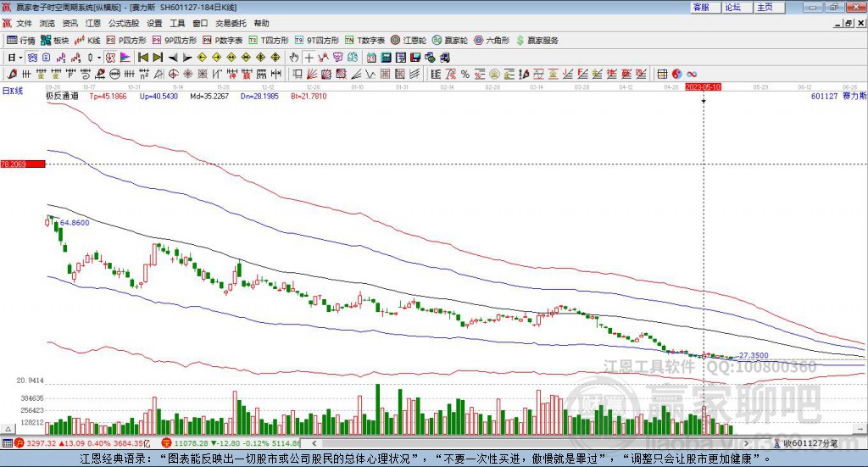Image resolution: width=868 pixels, height=467 pixels.
Task: Open 赢家服务 with dollar icon
Action: [537, 41]
